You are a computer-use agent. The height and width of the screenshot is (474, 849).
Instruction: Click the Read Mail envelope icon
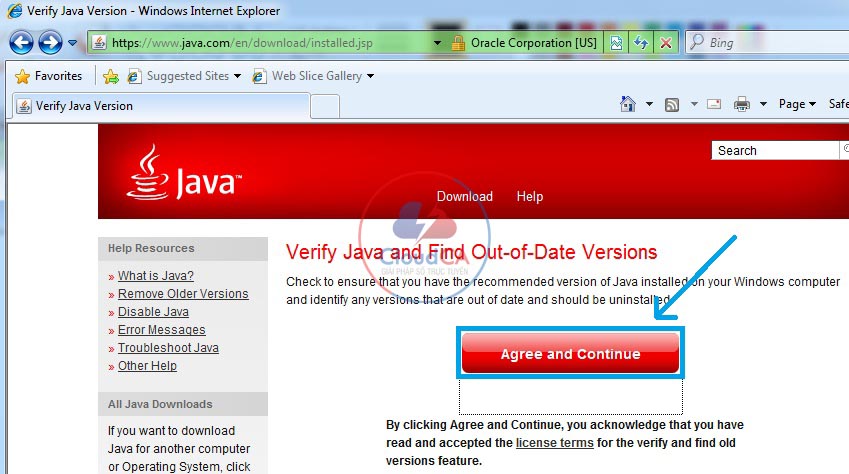[714, 104]
